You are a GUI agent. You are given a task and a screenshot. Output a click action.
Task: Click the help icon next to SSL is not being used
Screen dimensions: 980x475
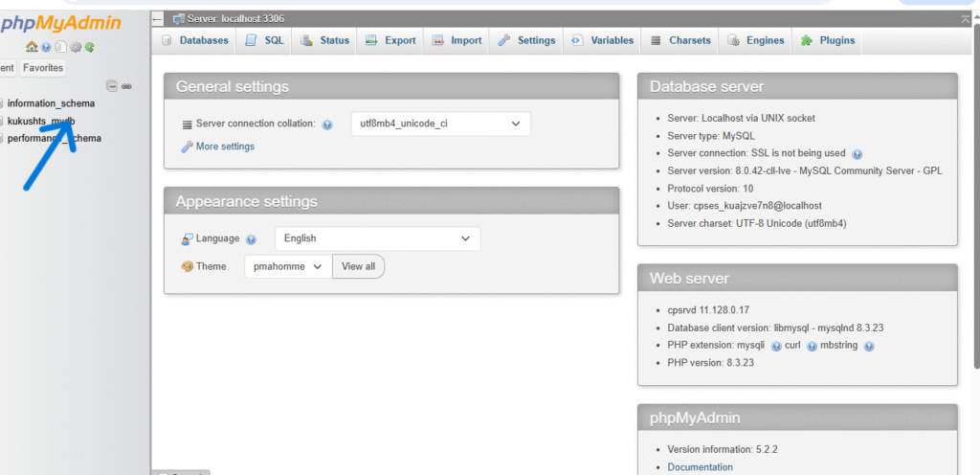[x=857, y=154]
